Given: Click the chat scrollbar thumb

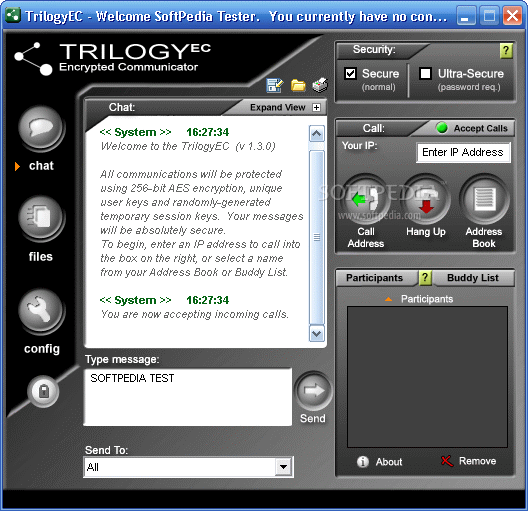Looking at the screenshot, I should (317, 237).
